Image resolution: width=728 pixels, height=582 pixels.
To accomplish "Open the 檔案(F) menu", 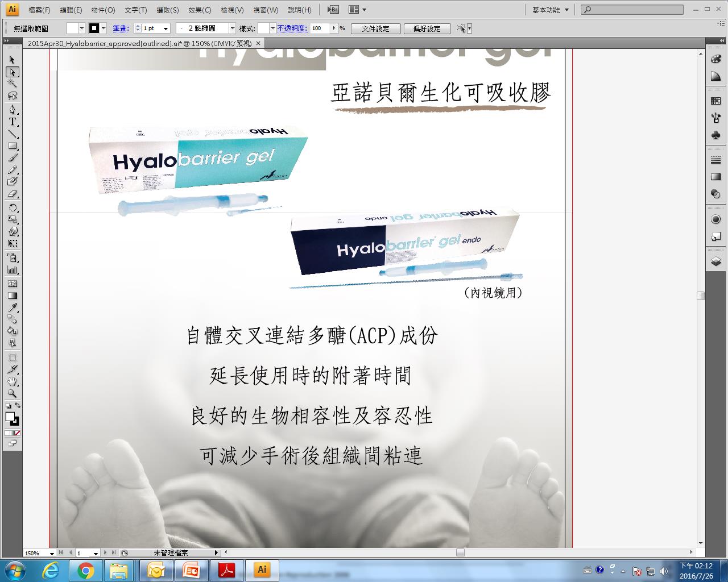I will coord(39,10).
